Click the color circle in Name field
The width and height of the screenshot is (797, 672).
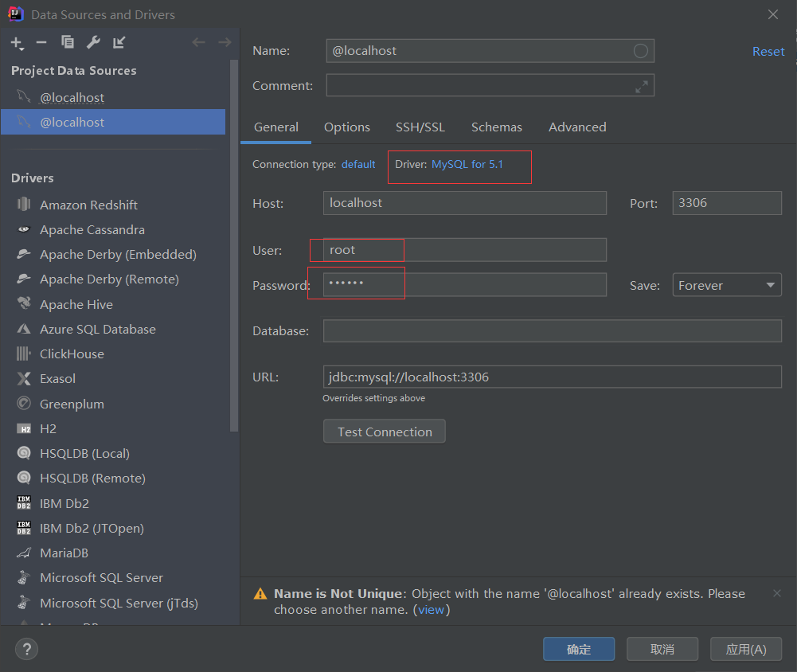coord(640,51)
